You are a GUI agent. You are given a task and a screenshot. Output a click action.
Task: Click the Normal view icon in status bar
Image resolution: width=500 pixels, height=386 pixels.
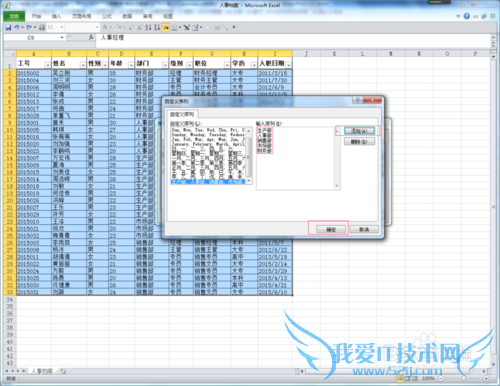399,378
